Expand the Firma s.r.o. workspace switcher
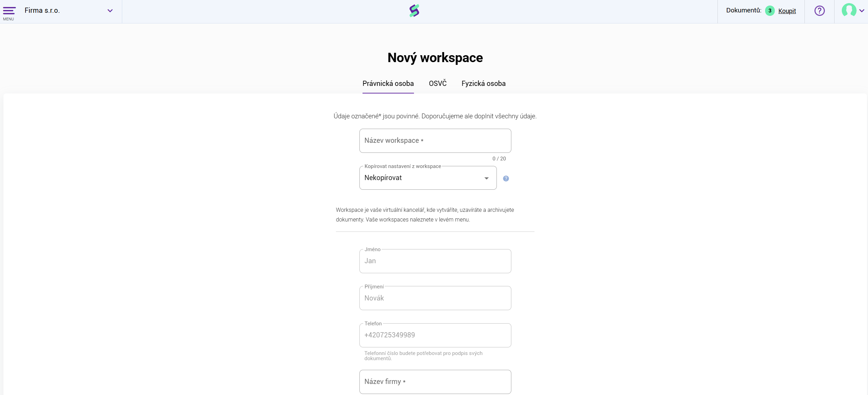 pyautogui.click(x=110, y=11)
